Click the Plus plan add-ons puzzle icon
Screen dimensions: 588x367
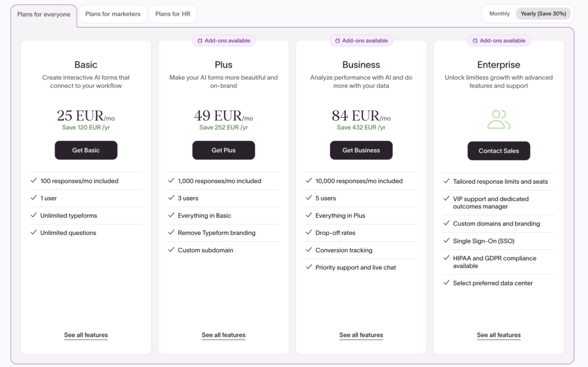(x=200, y=41)
